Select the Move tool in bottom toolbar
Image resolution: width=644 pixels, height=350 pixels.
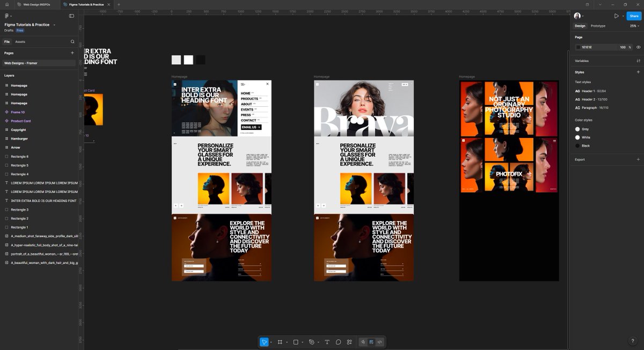point(264,342)
